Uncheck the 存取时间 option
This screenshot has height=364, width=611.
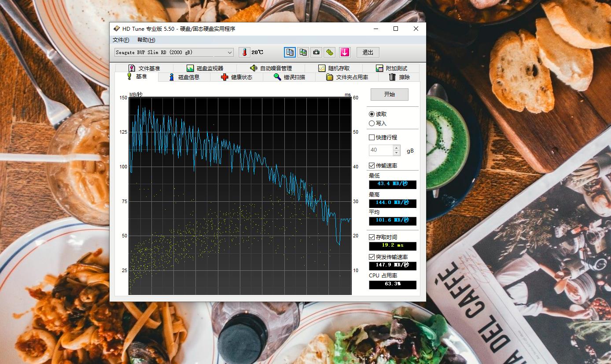click(x=371, y=237)
